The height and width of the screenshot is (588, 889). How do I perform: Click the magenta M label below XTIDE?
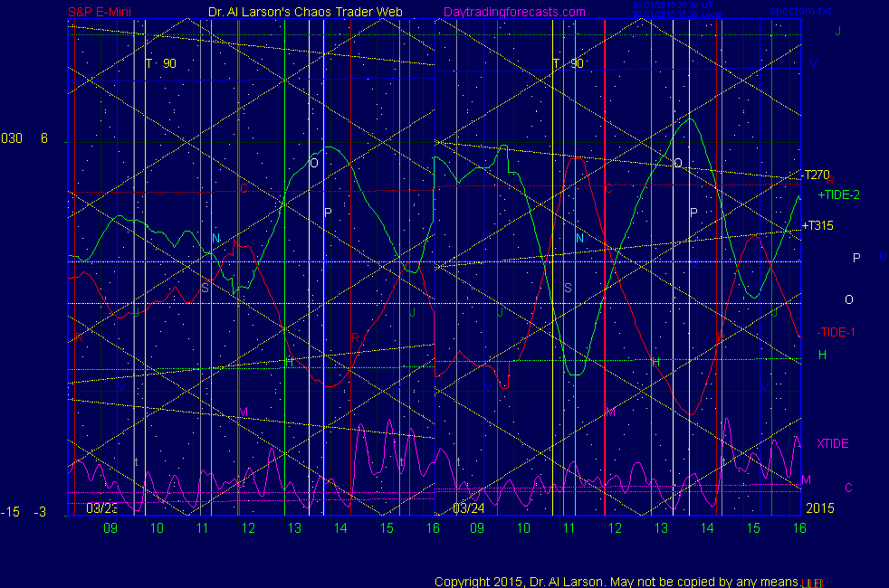click(x=807, y=479)
